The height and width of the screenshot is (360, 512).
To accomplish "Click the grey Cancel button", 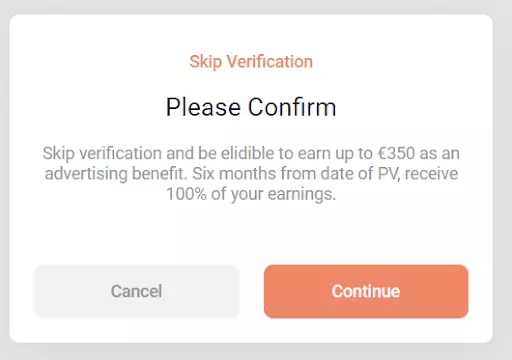I will [137, 291].
